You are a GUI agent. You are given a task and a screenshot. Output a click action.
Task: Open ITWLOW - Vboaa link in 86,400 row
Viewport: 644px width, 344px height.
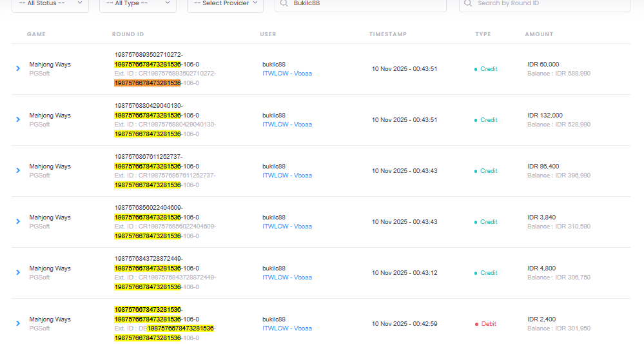(287, 176)
